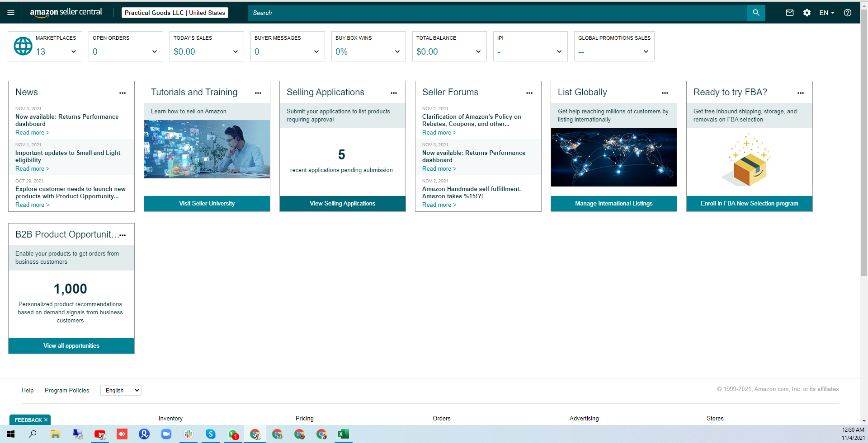Open the English language selector
The image size is (868, 443).
tap(121, 390)
